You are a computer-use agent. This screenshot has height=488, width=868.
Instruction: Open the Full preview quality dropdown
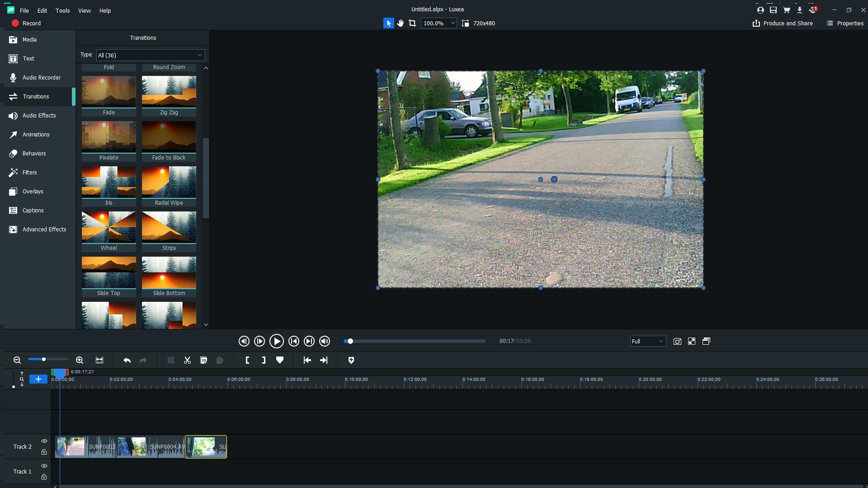(647, 341)
